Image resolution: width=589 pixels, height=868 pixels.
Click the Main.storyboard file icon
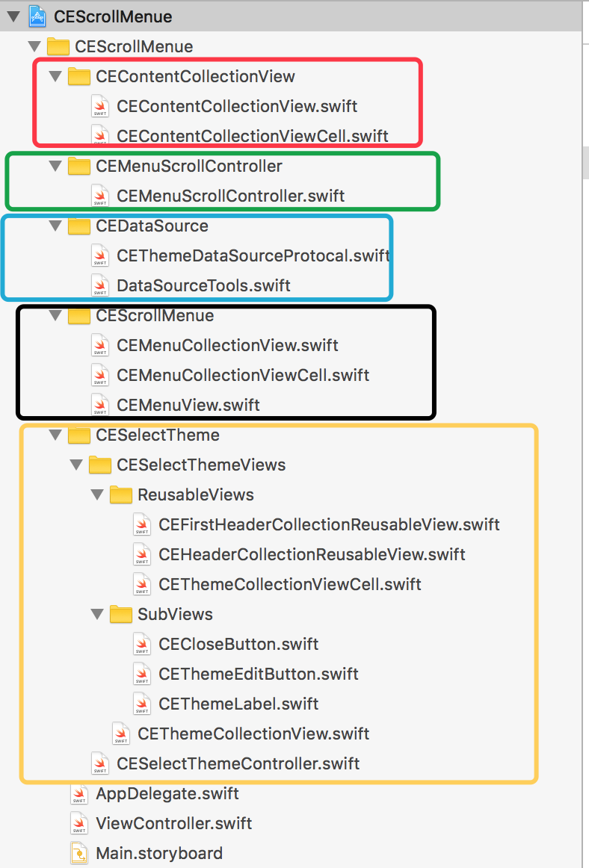coord(79,854)
